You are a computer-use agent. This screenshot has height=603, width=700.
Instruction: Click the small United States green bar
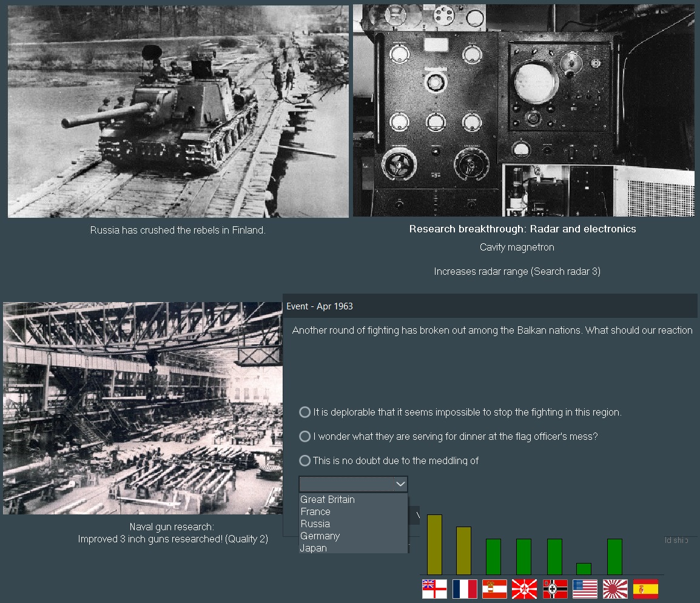[584, 569]
